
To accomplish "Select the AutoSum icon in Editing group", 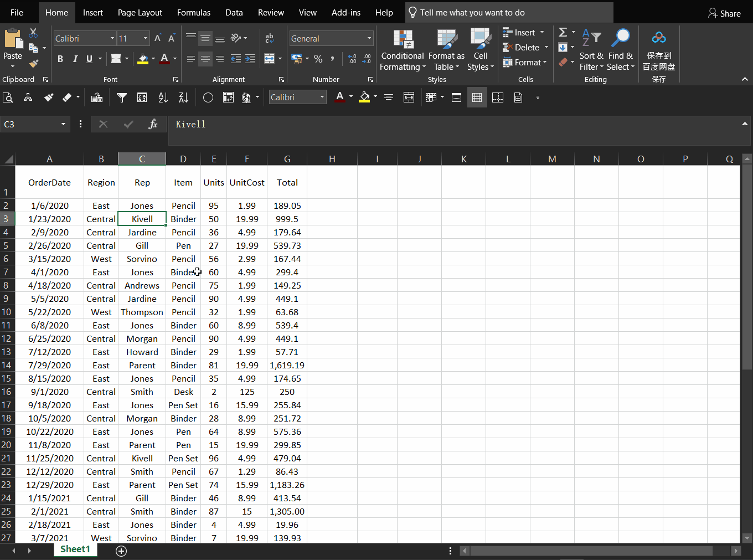I will (564, 33).
